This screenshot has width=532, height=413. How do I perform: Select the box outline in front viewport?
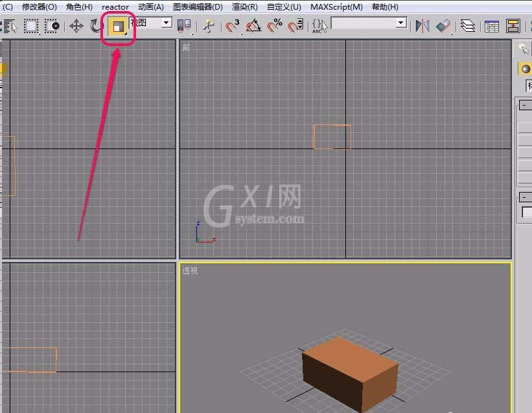pyautogui.click(x=332, y=137)
